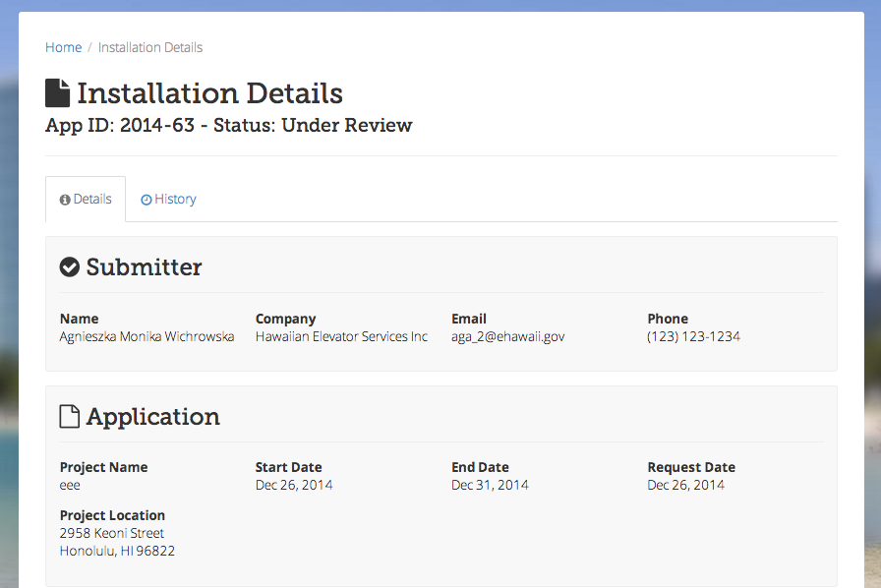Screen dimensions: 881x588
Task: Click the Honolulu, HI 96822 line
Action: point(117,551)
